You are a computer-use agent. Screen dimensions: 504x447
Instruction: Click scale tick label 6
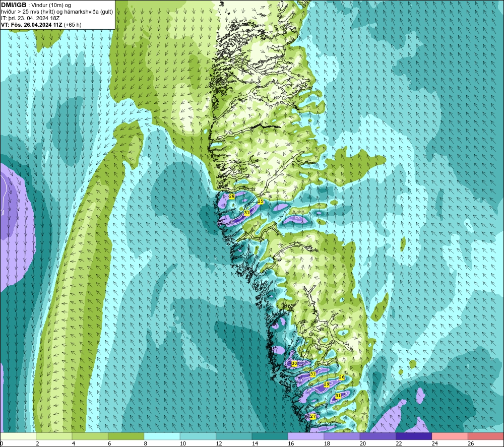(x=109, y=443)
